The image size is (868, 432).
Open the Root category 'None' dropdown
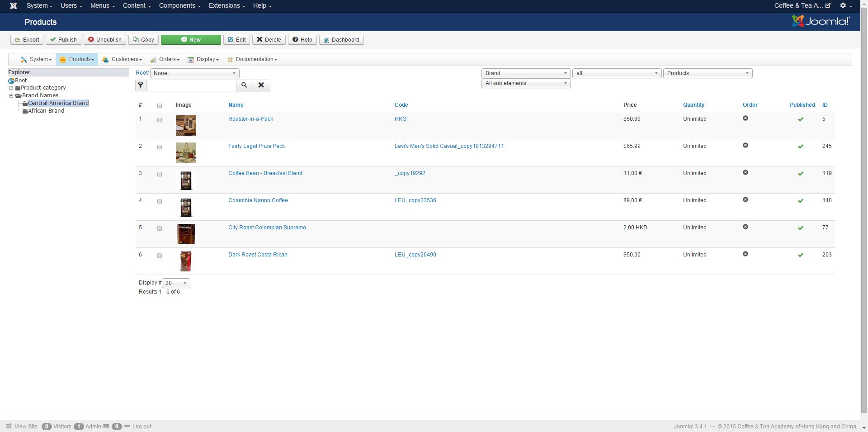pyautogui.click(x=194, y=73)
